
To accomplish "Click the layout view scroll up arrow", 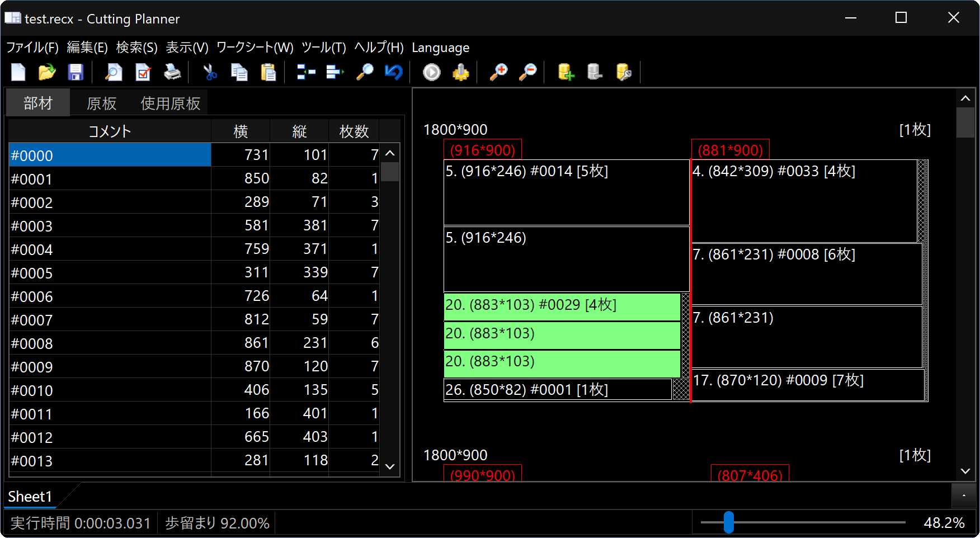I will (x=965, y=98).
